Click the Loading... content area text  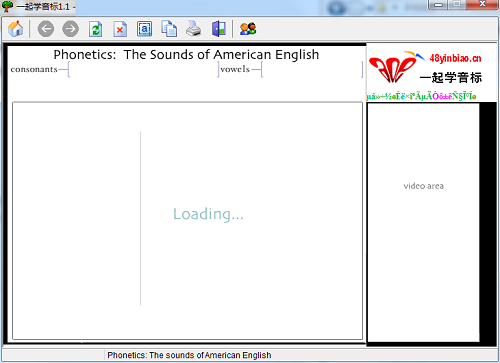pos(208,214)
